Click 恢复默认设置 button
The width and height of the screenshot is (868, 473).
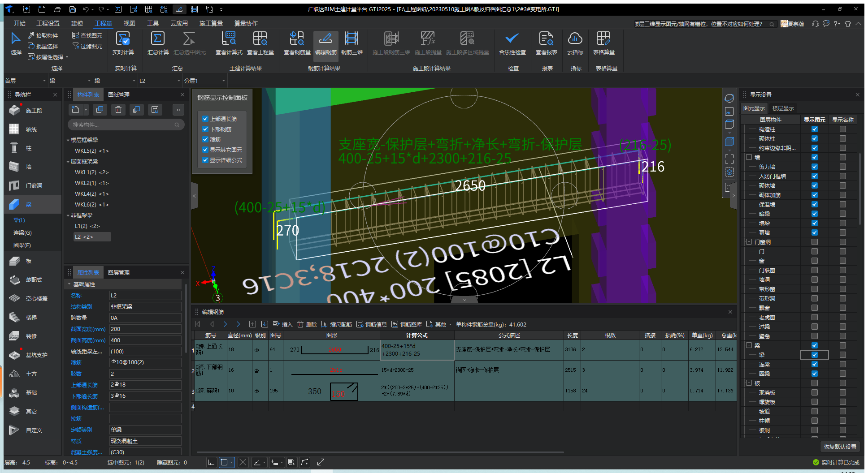[840, 447]
